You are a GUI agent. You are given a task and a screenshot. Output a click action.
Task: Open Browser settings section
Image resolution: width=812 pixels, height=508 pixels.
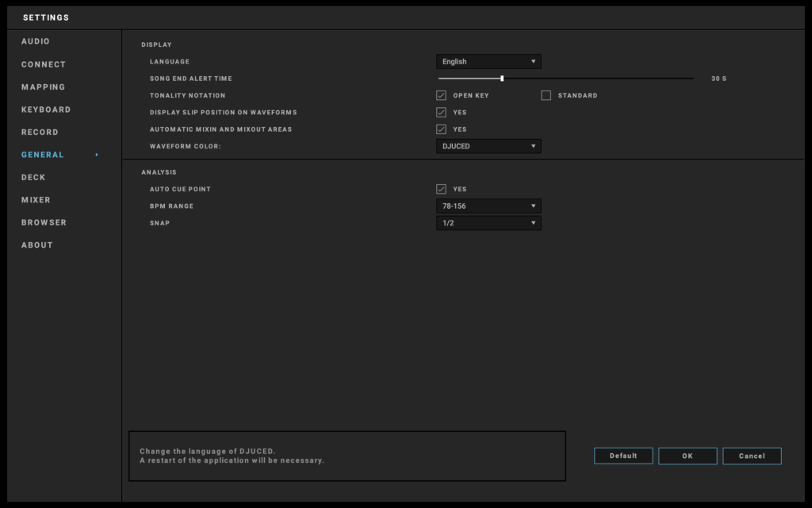[x=44, y=223]
